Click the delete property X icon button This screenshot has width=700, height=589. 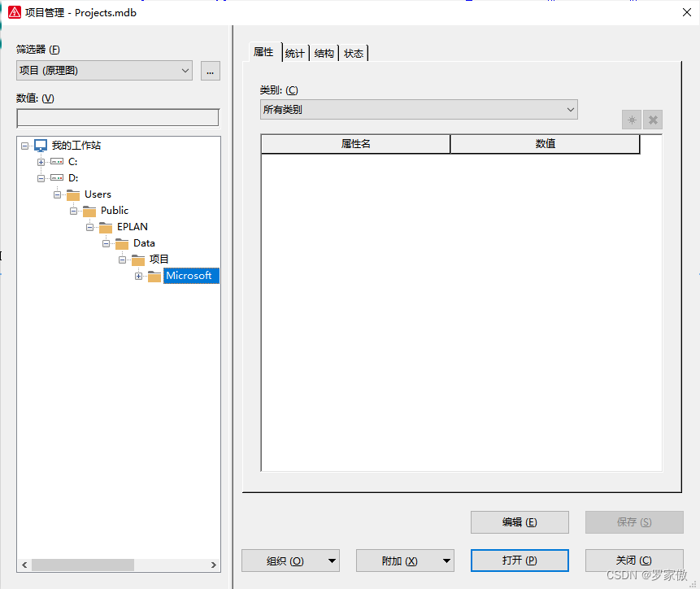[x=653, y=120]
